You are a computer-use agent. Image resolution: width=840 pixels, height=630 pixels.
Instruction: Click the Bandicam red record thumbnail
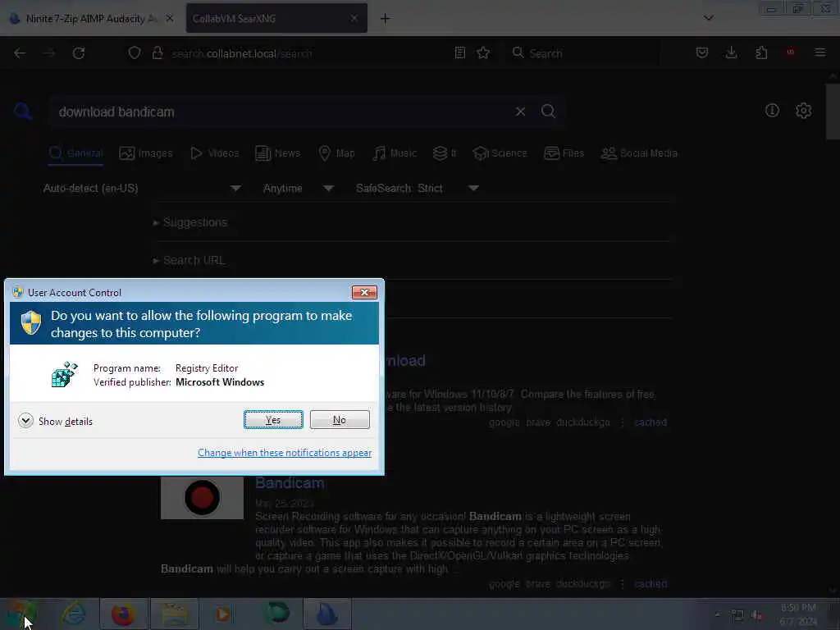[202, 498]
